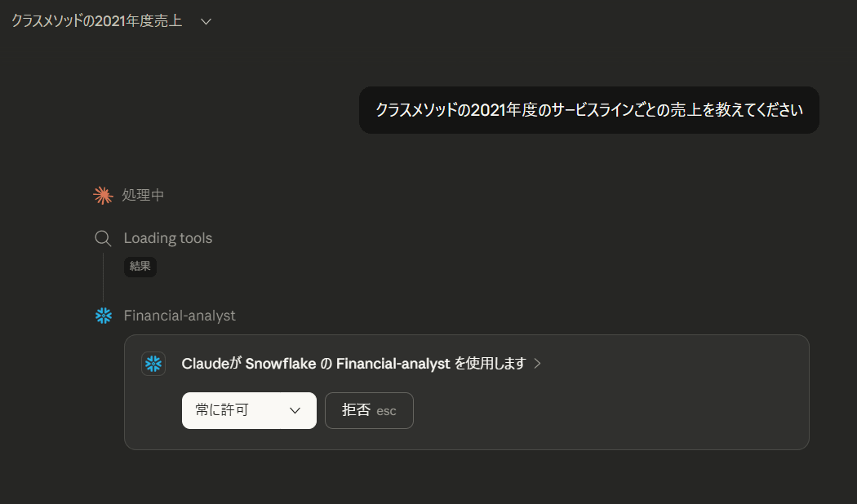Click the bold Snowflake word in the permission card
Screen dimensions: 857x504
pos(281,364)
